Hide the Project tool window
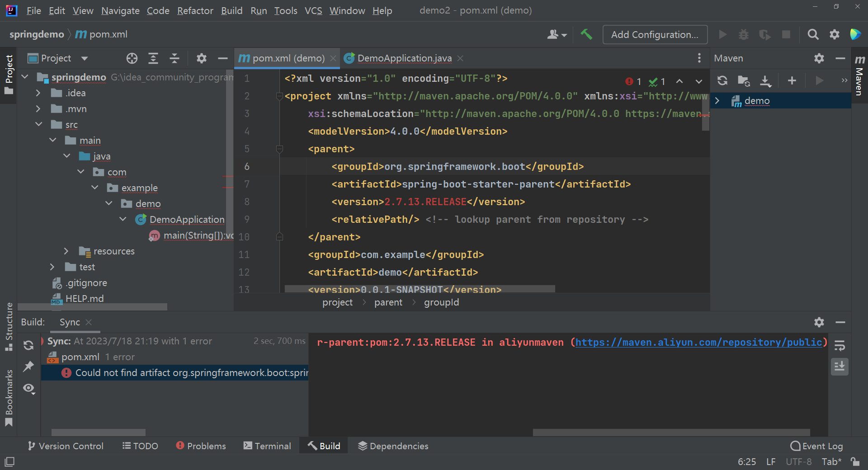The height and width of the screenshot is (470, 868). tap(222, 58)
